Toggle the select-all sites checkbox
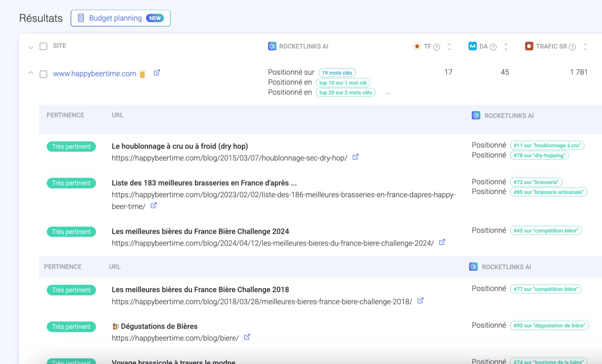 coord(43,46)
